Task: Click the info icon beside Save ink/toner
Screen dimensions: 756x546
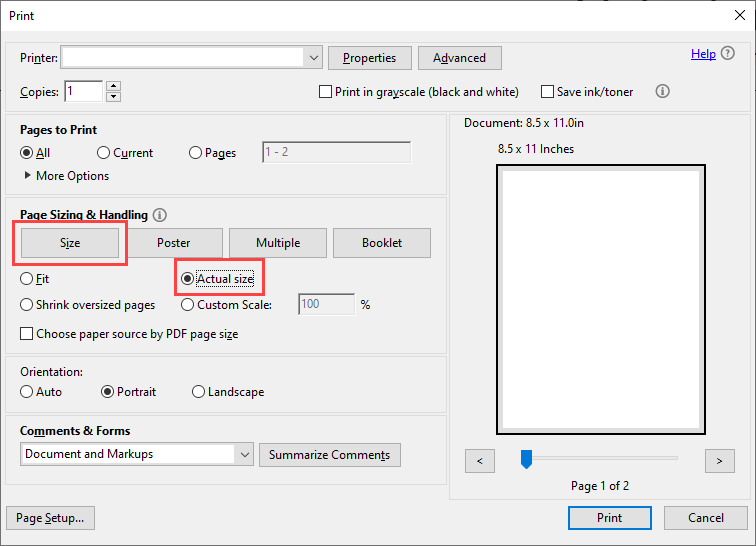Action: [x=662, y=91]
